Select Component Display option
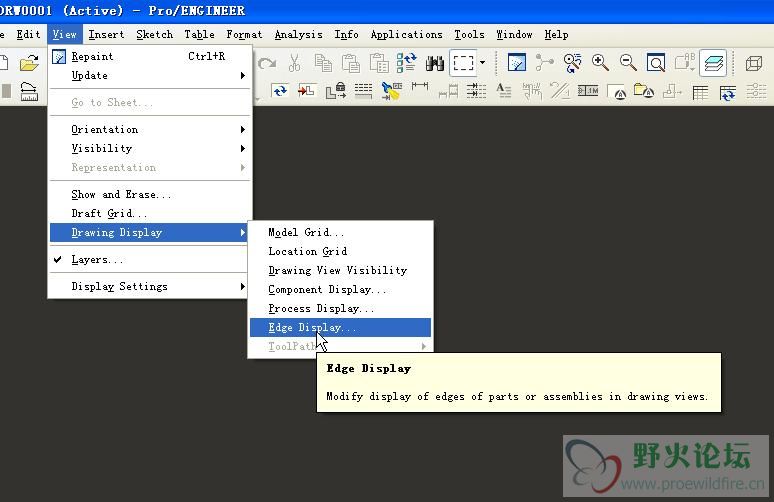 [x=341, y=290]
